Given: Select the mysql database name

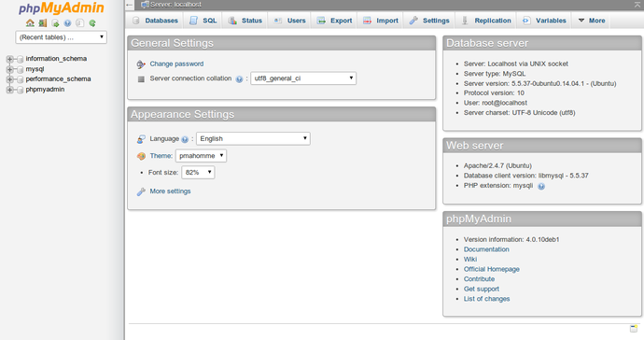Looking at the screenshot, I should 35,69.
